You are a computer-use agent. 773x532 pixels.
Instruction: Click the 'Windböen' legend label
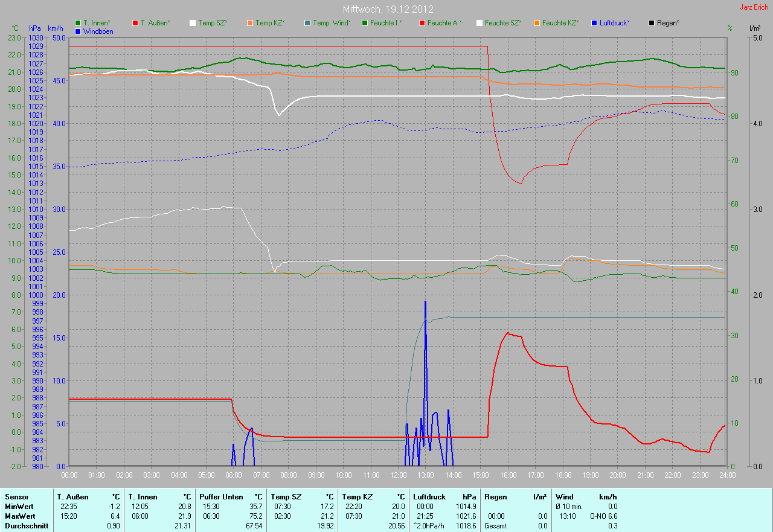(98, 31)
